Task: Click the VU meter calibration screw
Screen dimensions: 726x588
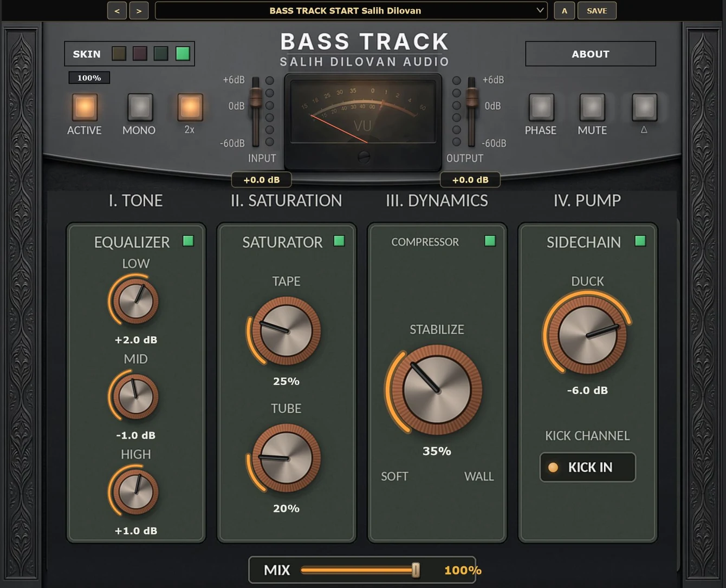Action: tap(364, 158)
